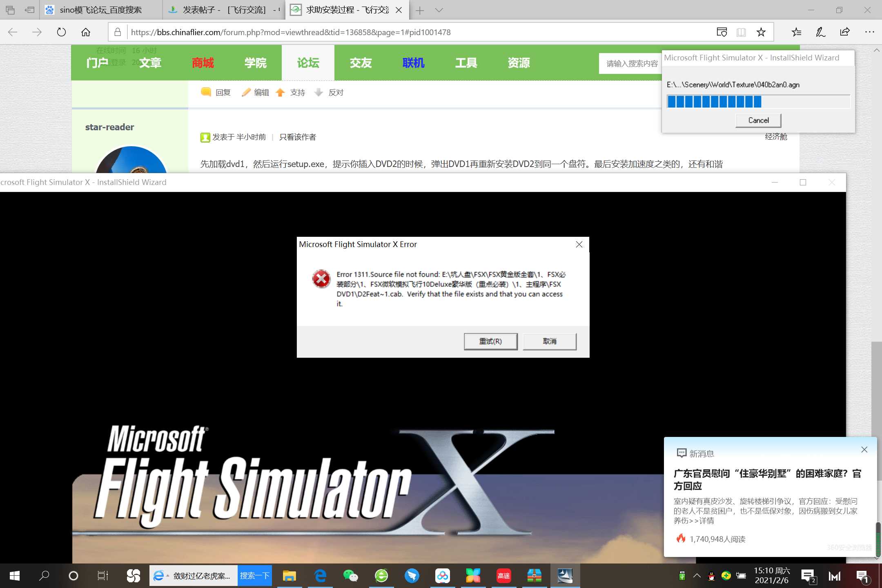Click the site lock icon in address bar
Viewport: 882px width, 588px height.
pyautogui.click(x=118, y=32)
